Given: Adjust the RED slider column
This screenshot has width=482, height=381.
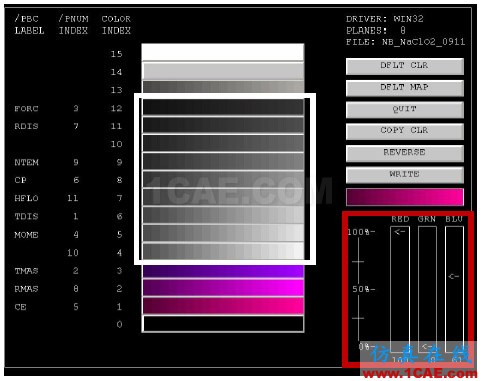Looking at the screenshot, I should (400, 288).
